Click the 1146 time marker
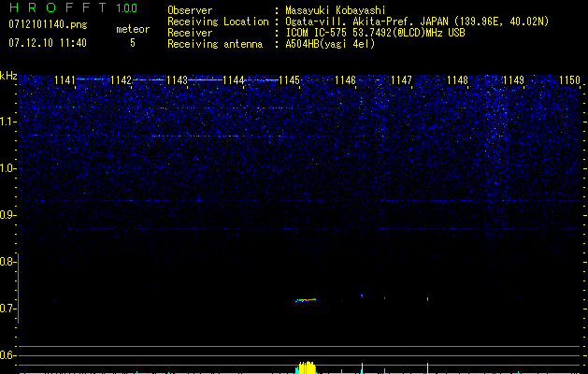The width and height of the screenshot is (588, 374). 345,80
